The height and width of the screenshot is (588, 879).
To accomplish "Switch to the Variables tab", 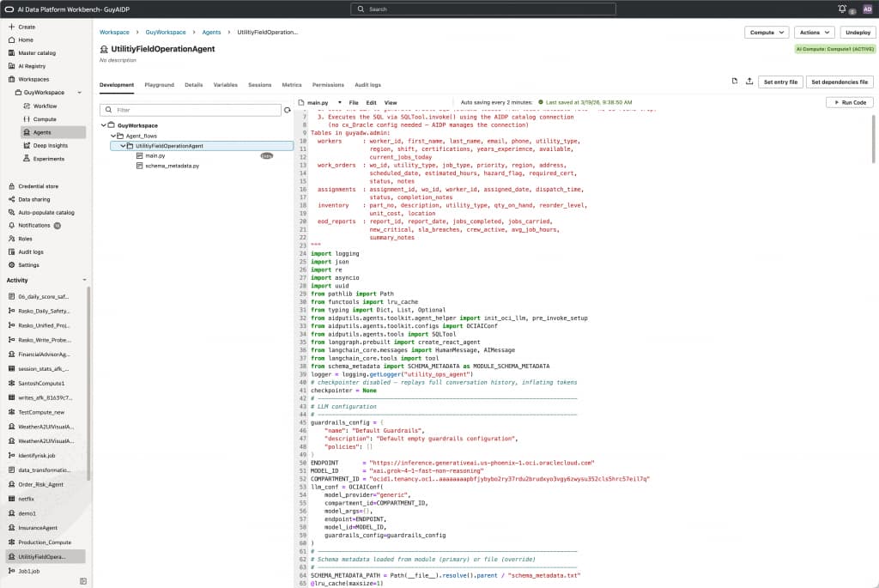I will coord(226,85).
